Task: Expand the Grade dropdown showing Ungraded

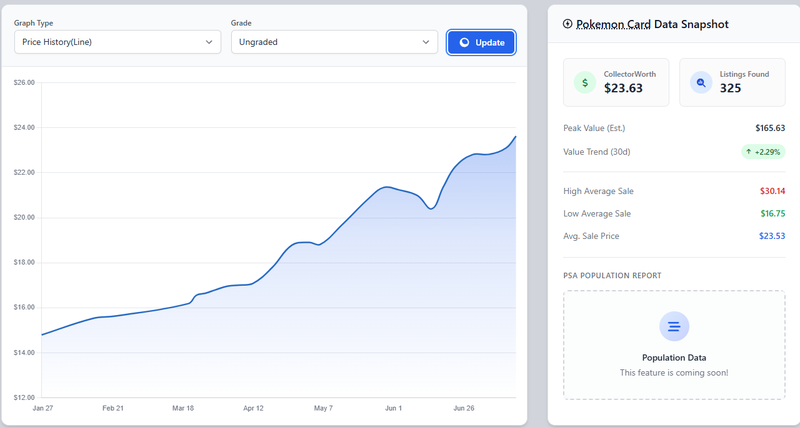Action: [334, 42]
